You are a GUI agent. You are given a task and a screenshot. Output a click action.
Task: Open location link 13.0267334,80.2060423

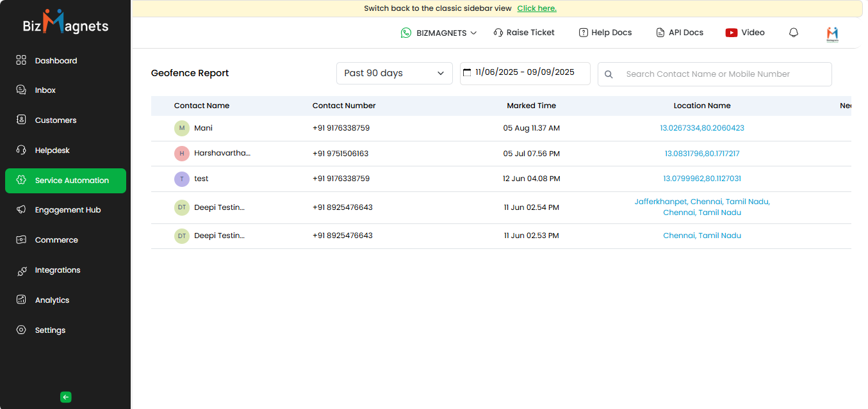point(701,128)
